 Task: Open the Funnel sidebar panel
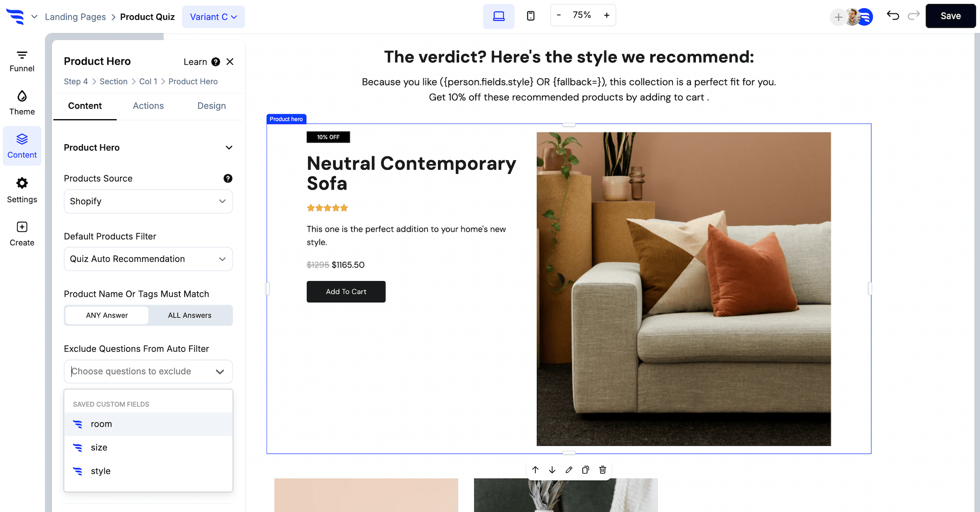pyautogui.click(x=22, y=61)
